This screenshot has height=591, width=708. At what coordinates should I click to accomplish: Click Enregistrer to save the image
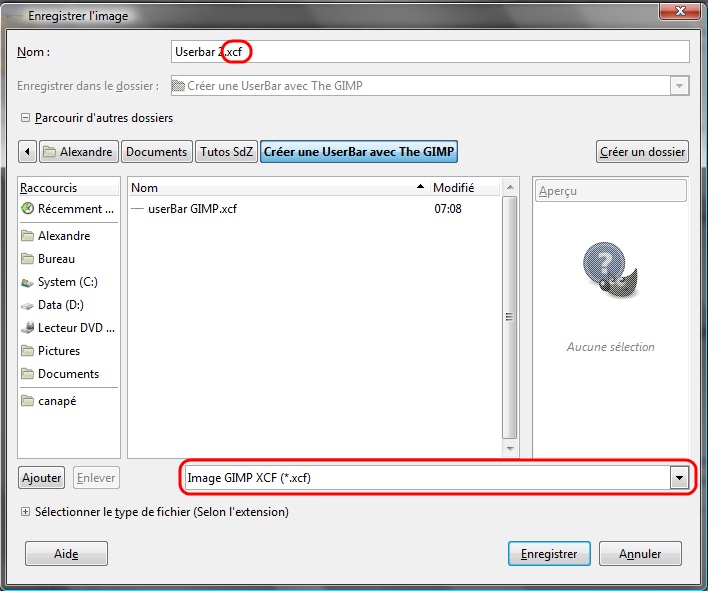pos(549,554)
